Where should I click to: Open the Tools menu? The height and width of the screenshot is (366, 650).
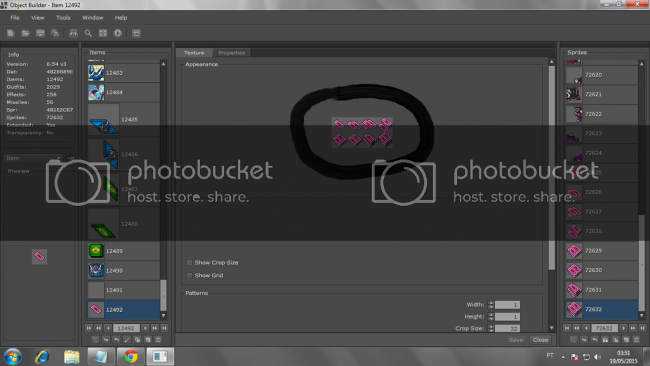point(63,18)
